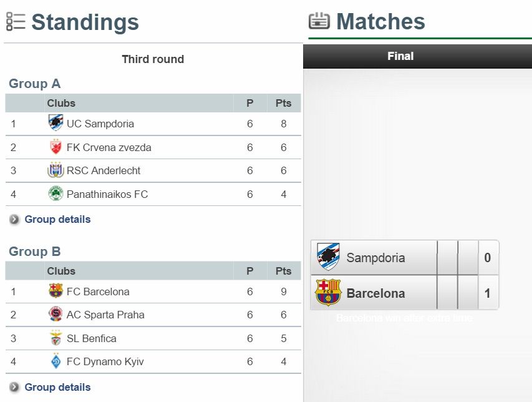
Task: Click the Sampdoria row in the final match
Action: coord(375,258)
